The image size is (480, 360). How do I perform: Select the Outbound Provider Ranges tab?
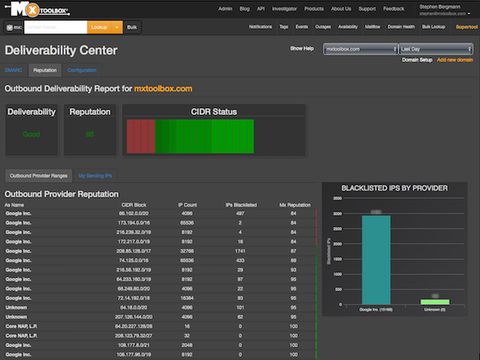click(x=39, y=176)
